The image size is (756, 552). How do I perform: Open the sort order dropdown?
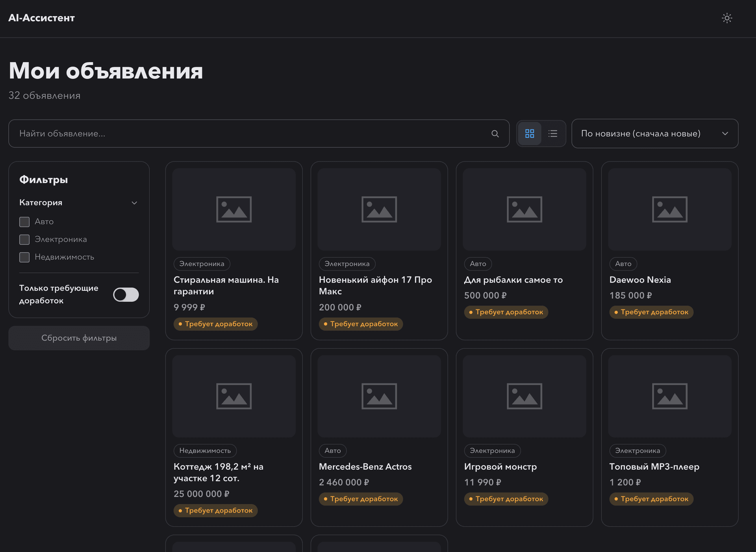tap(655, 134)
